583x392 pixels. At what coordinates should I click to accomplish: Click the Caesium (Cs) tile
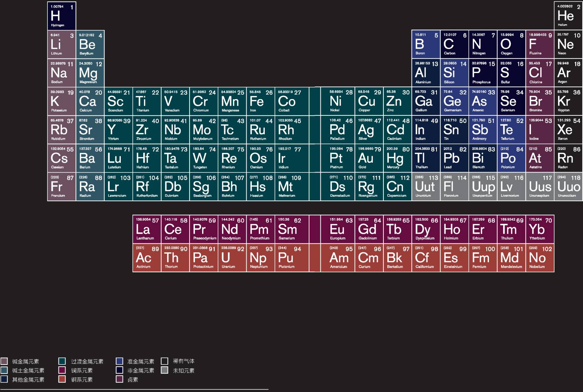tap(62, 158)
